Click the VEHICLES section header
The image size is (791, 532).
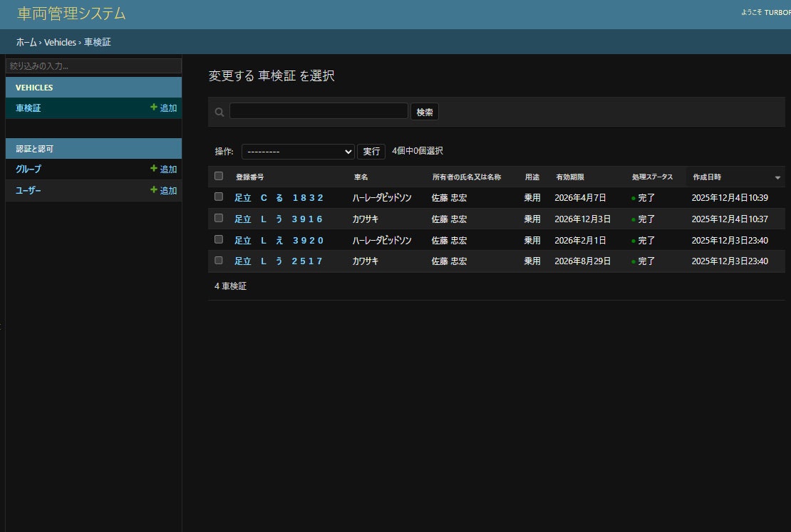click(34, 87)
